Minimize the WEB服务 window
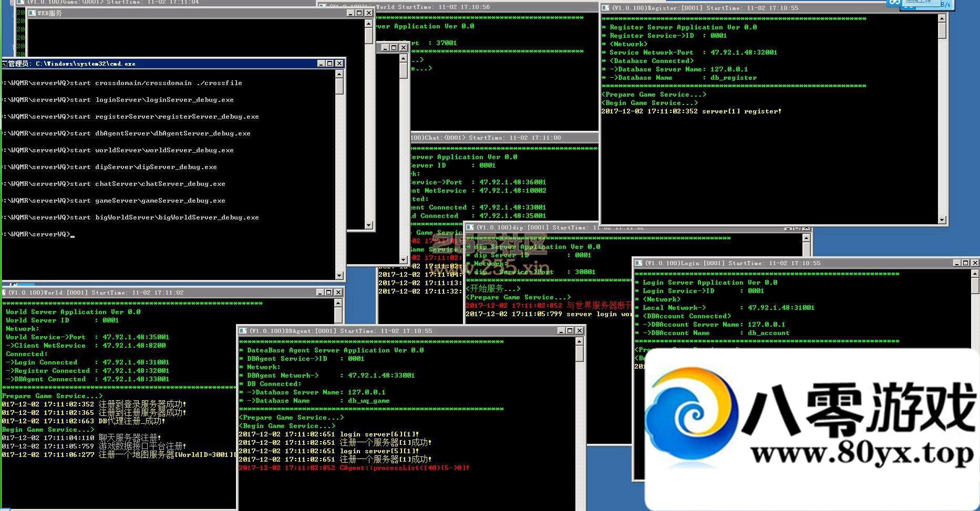980x511 pixels. [350, 13]
